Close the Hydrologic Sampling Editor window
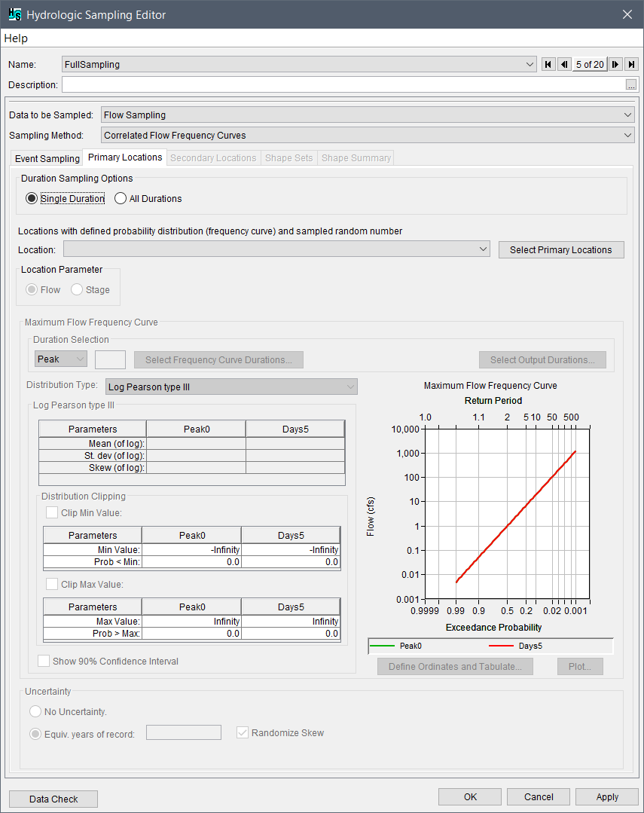Image resolution: width=644 pixels, height=813 pixels. (x=627, y=14)
